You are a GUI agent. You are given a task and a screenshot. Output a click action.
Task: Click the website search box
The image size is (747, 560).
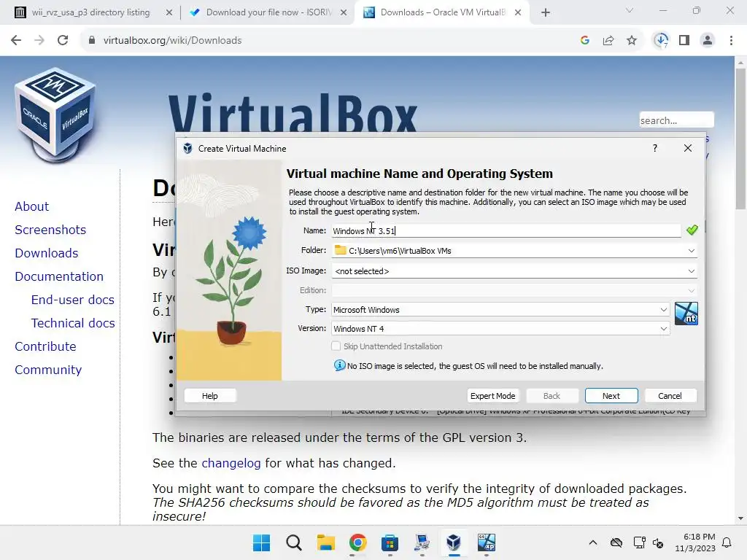tap(676, 120)
